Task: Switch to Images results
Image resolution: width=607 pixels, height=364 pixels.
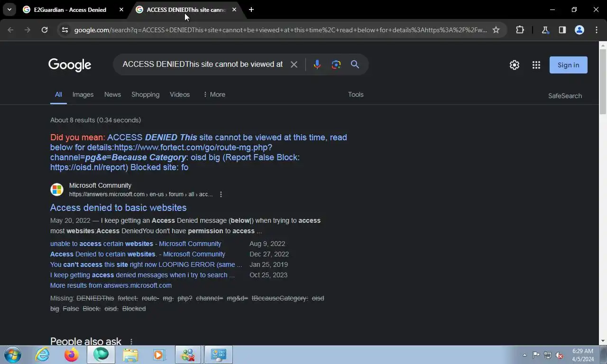Action: (x=83, y=94)
